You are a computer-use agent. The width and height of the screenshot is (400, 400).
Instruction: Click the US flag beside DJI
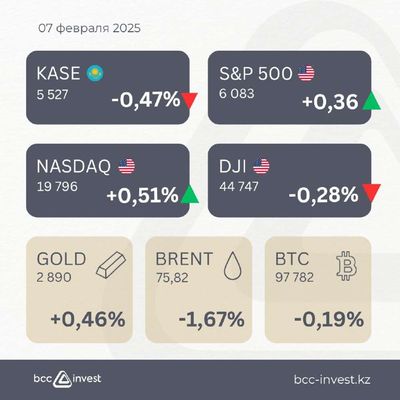[261, 166]
